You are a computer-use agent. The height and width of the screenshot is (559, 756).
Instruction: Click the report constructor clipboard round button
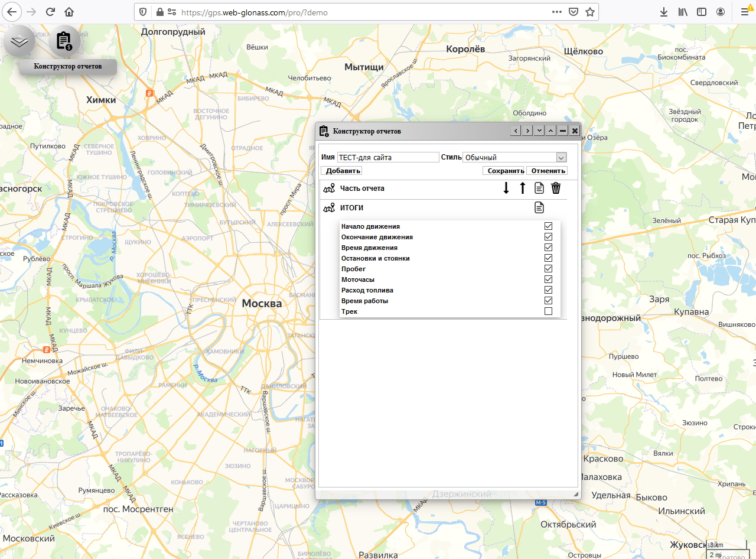tap(64, 41)
